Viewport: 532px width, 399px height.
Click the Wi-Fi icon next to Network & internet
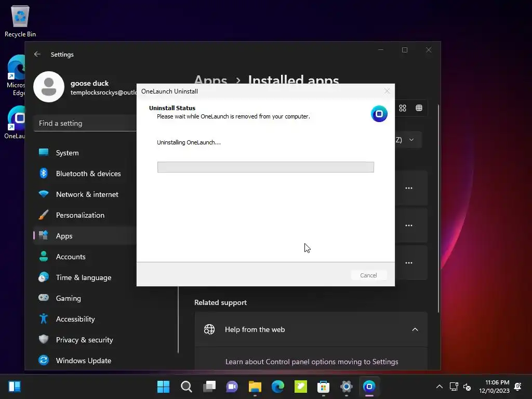coord(44,194)
